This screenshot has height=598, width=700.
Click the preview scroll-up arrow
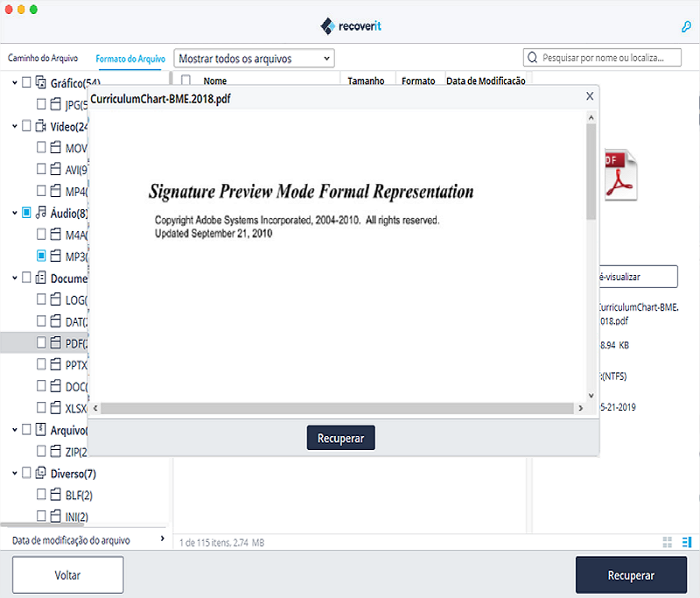[x=591, y=117]
